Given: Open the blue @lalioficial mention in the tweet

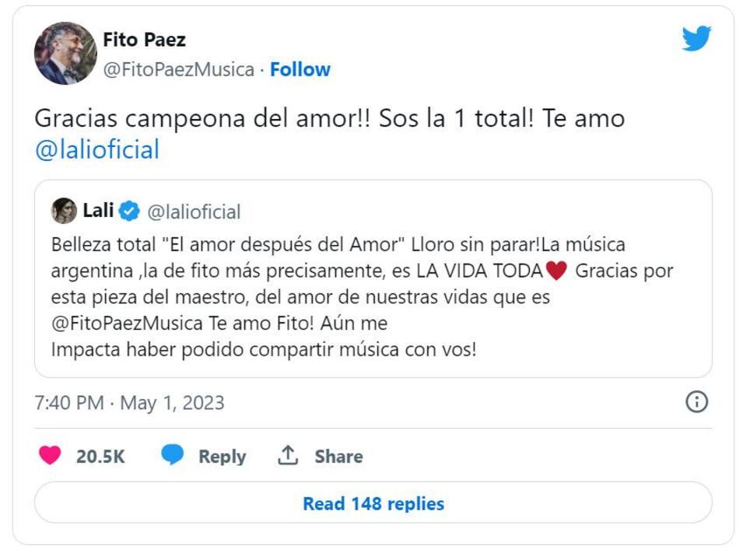Looking at the screenshot, I should pos(97,149).
